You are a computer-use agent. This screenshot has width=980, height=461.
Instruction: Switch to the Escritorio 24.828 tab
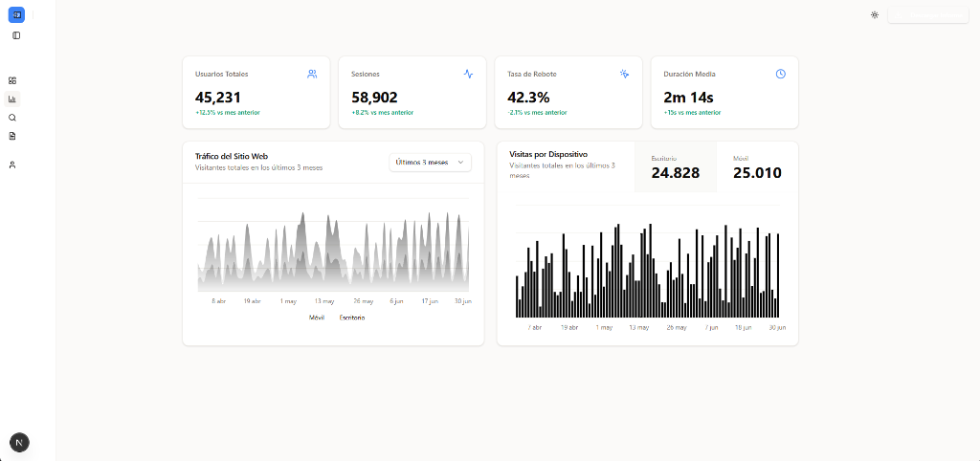(675, 166)
